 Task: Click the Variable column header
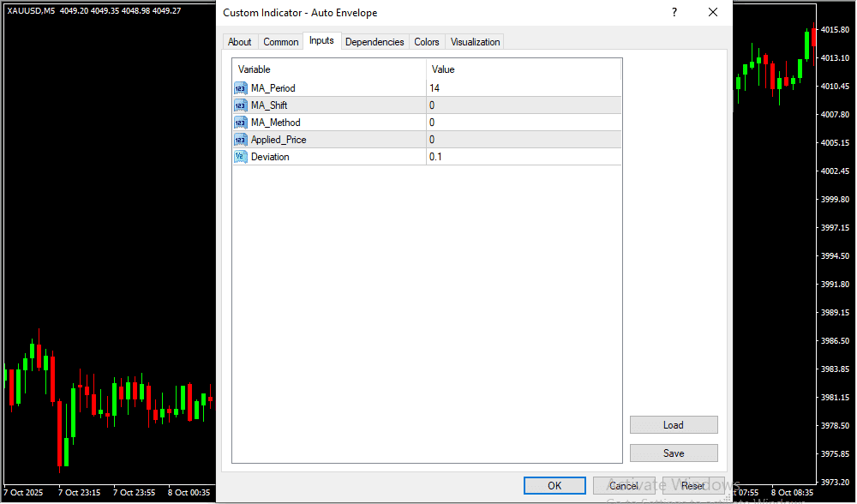pos(329,69)
